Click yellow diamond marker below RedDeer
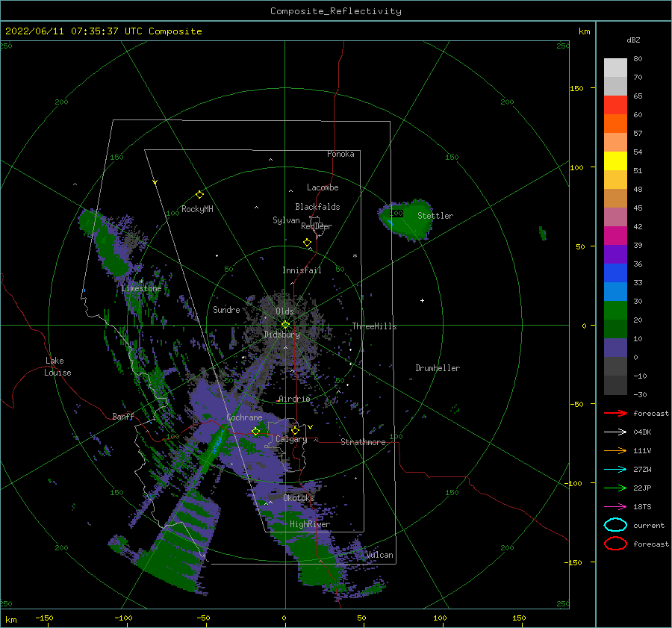This screenshot has width=672, height=628. tap(308, 243)
